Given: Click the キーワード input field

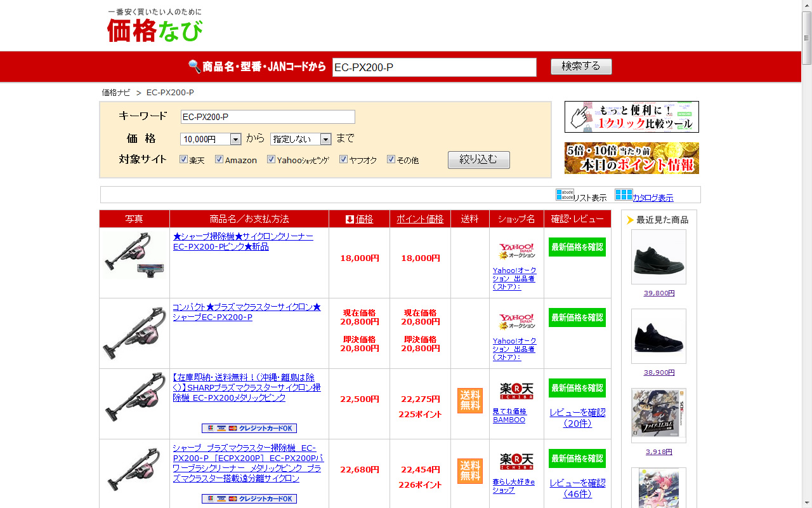Looking at the screenshot, I should coord(268,117).
